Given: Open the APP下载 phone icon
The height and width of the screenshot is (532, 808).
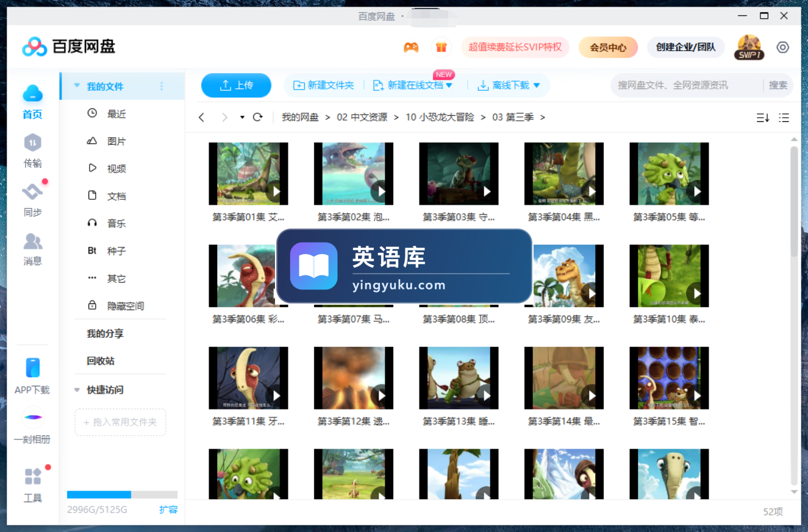Looking at the screenshot, I should click(33, 368).
